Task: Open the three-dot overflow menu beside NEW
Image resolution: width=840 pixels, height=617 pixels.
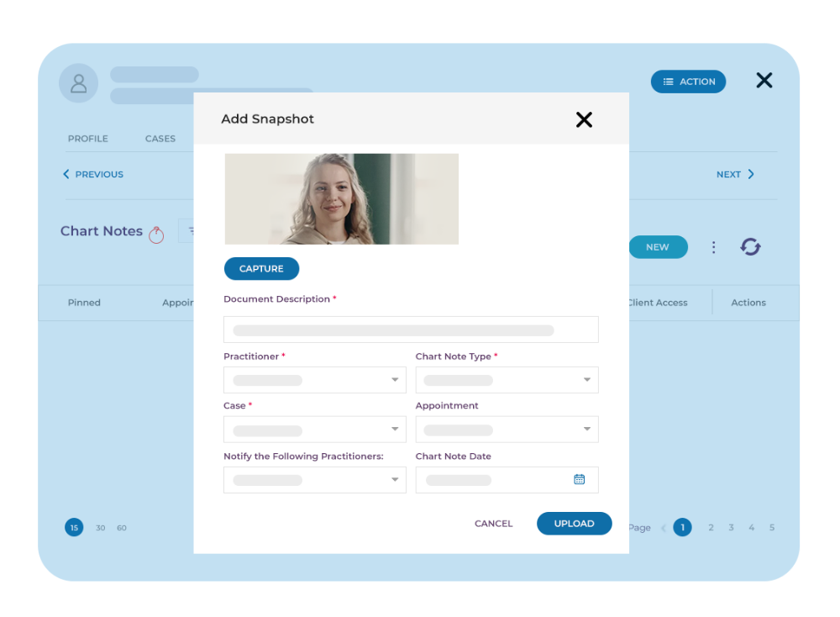Action: [713, 246]
